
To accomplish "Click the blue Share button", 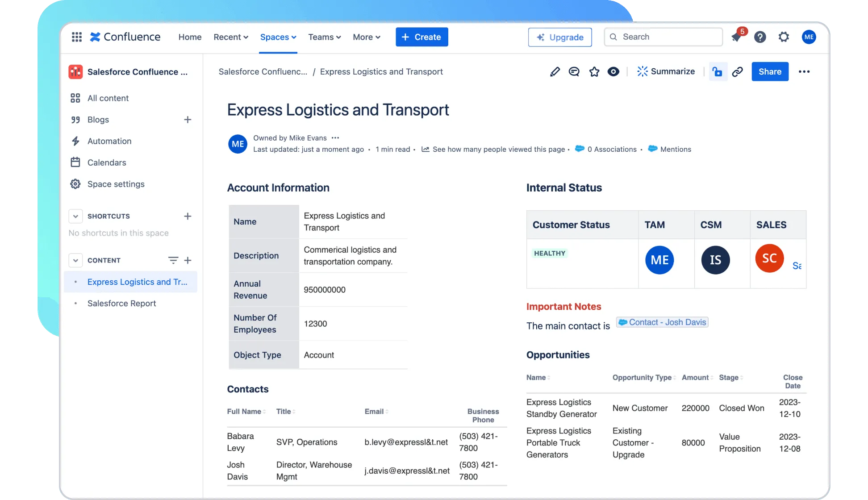I will pyautogui.click(x=770, y=71).
